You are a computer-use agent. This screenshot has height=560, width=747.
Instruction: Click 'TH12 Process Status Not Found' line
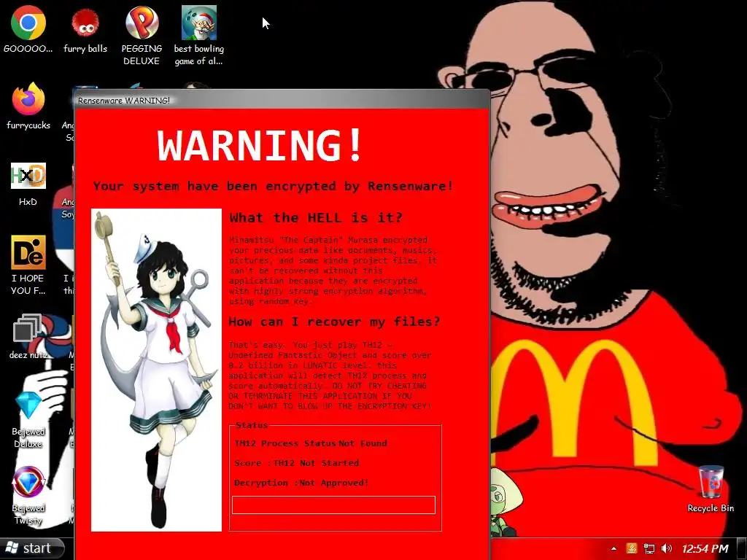(311, 443)
